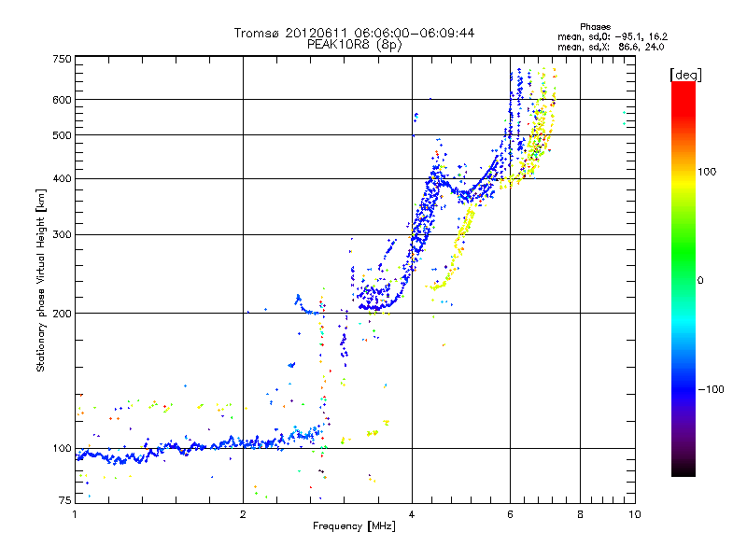Select the "mean, sd,O: -95.1, 16.2" line

point(613,36)
